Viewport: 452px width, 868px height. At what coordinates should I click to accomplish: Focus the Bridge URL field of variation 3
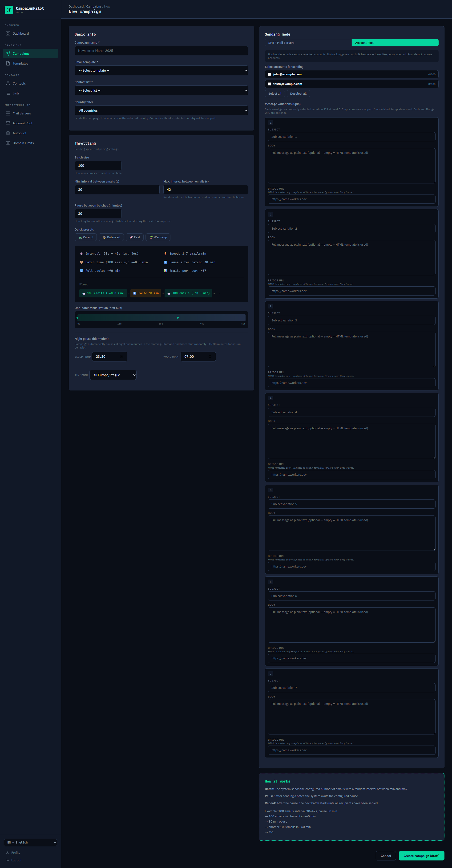pos(351,383)
